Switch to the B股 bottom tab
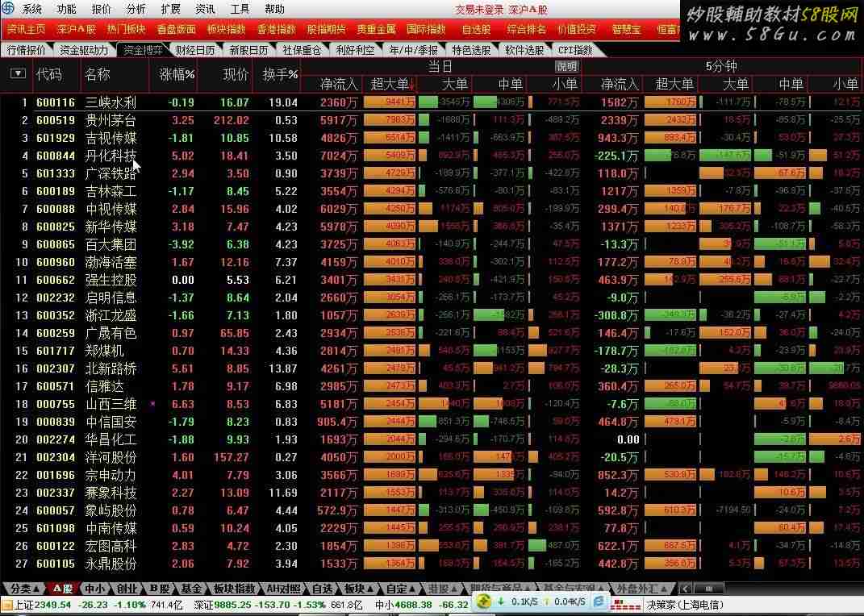 point(159,589)
